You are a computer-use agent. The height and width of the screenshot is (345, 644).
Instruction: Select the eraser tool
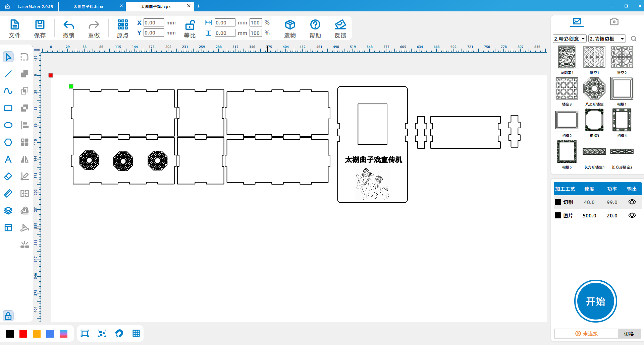click(8, 176)
